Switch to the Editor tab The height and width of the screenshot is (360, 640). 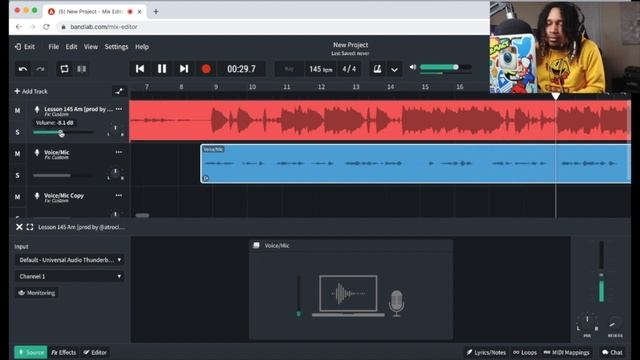pos(95,352)
